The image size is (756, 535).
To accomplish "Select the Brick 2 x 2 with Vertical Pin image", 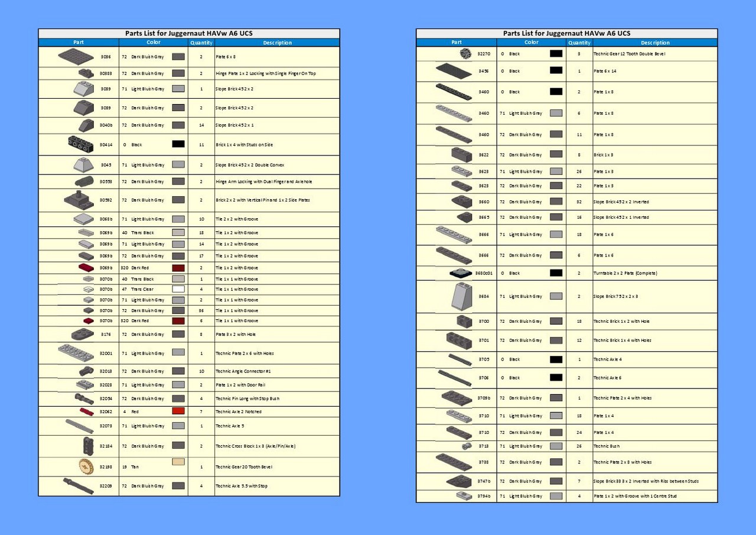I will tap(79, 200).
